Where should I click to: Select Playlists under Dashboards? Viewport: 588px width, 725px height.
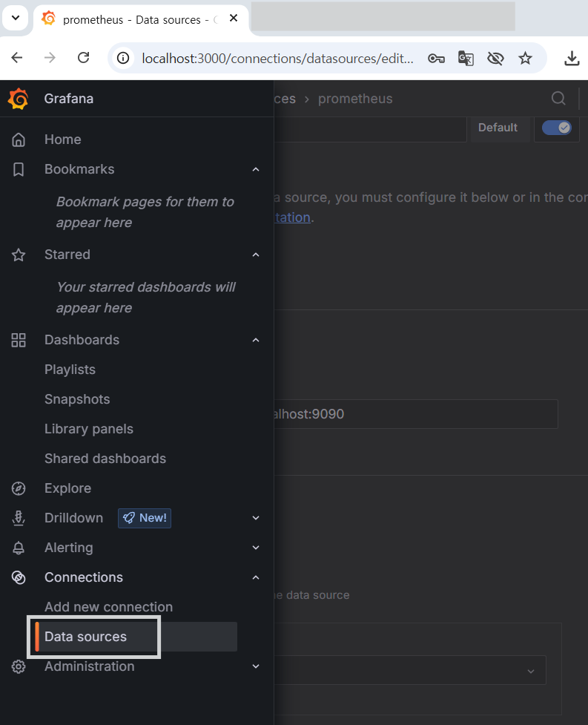[x=70, y=370]
